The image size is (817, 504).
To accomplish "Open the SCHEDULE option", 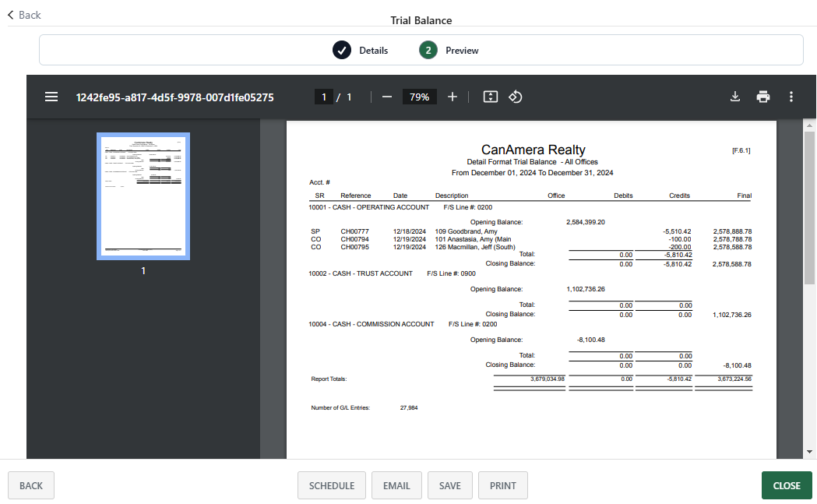I will [331, 485].
